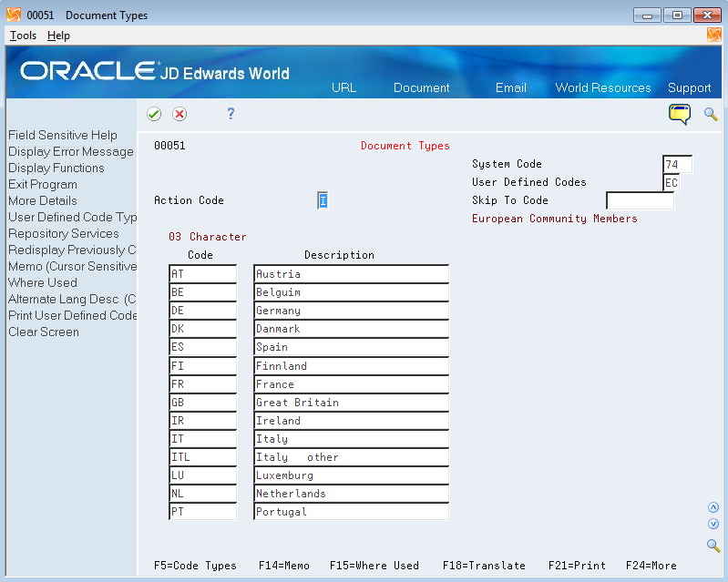This screenshot has height=582, width=728.
Task: Click F18=Translate function key
Action: pyautogui.click(x=484, y=566)
